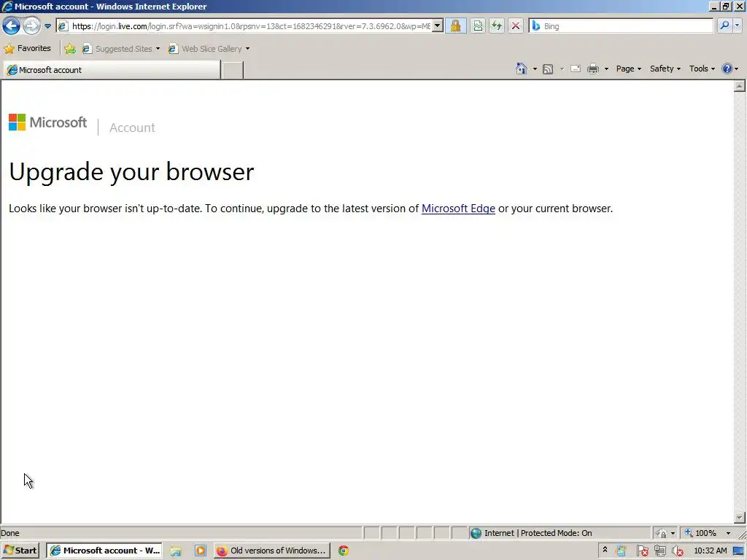Image resolution: width=747 pixels, height=560 pixels.
Task: Go forward with the Forward arrow button
Action: (31, 26)
